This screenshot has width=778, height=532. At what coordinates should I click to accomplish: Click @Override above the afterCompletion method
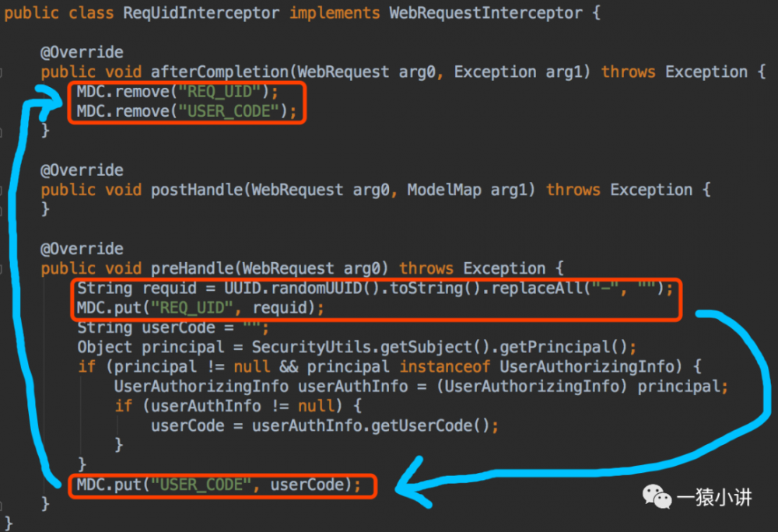coord(82,52)
